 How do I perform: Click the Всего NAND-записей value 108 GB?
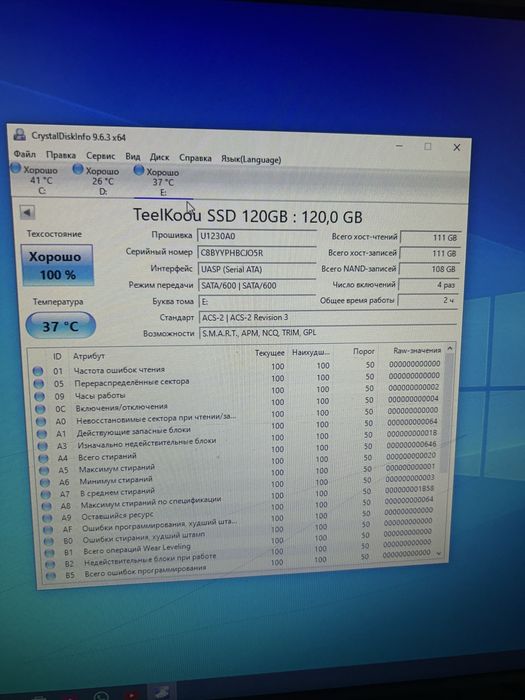429,269
